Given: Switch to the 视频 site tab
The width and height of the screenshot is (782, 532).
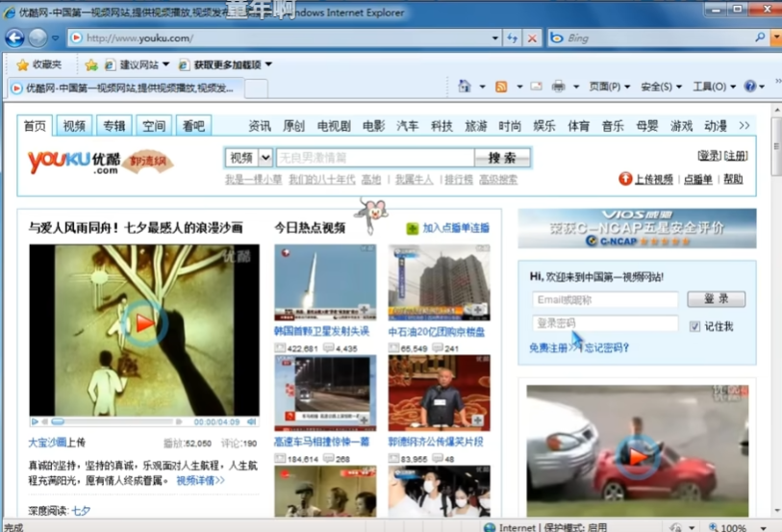Looking at the screenshot, I should [x=74, y=126].
